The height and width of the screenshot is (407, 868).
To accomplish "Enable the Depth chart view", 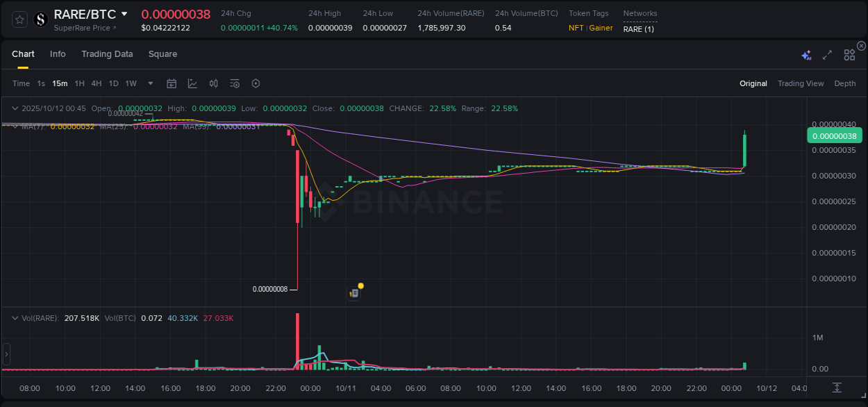I will 844,83.
